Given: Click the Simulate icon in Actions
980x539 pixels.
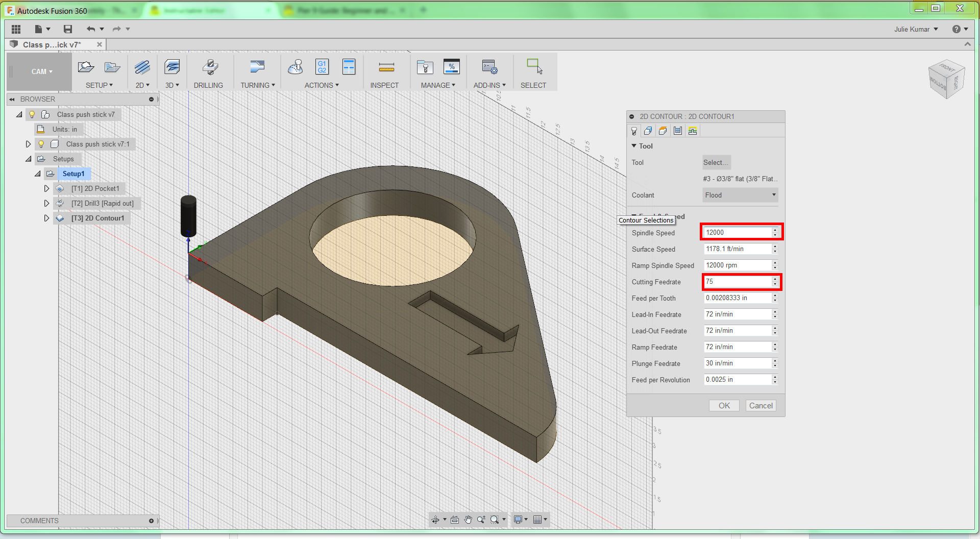Looking at the screenshot, I should coord(296,67).
